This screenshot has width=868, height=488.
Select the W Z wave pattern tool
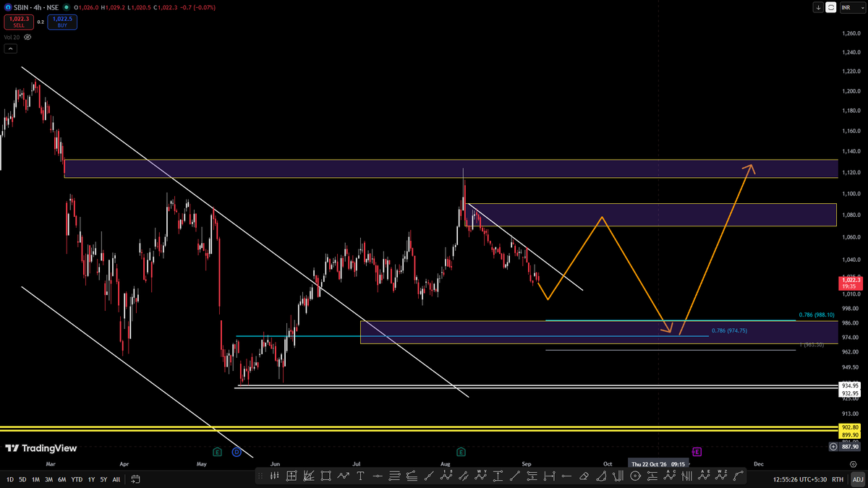(721, 476)
